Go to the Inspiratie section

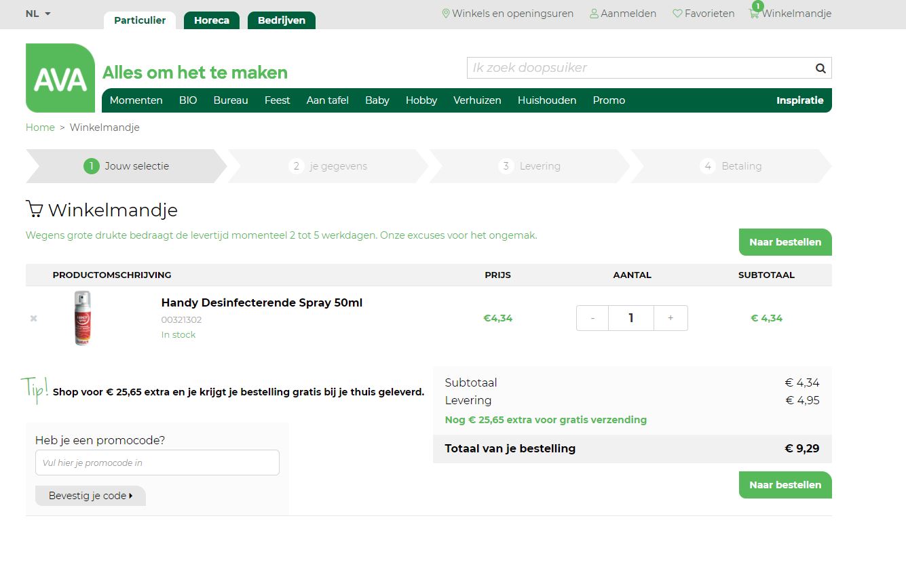tap(800, 100)
